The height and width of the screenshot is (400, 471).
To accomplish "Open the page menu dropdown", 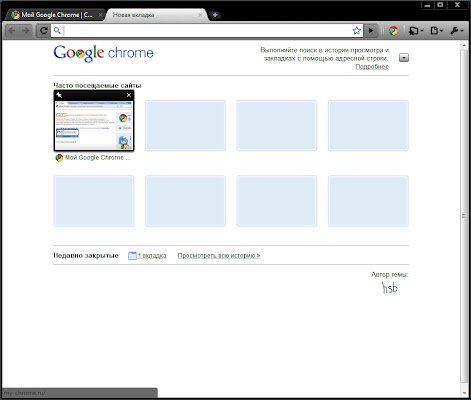I will coord(437,31).
